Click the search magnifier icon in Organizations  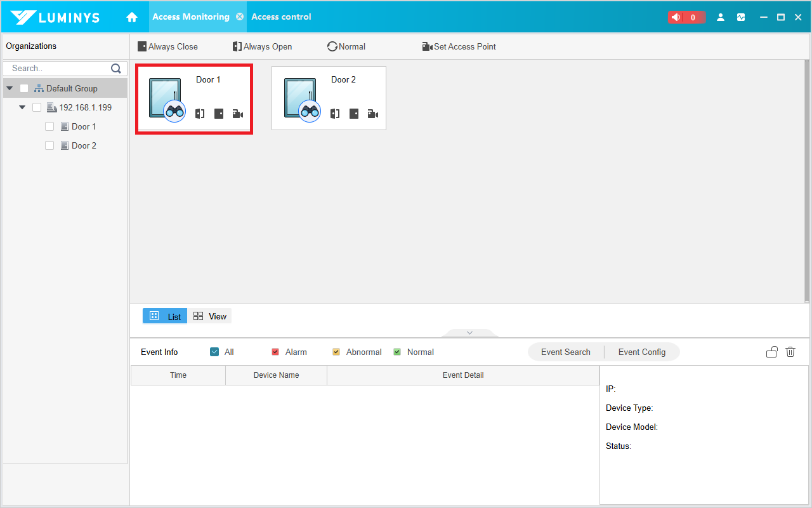tap(116, 69)
